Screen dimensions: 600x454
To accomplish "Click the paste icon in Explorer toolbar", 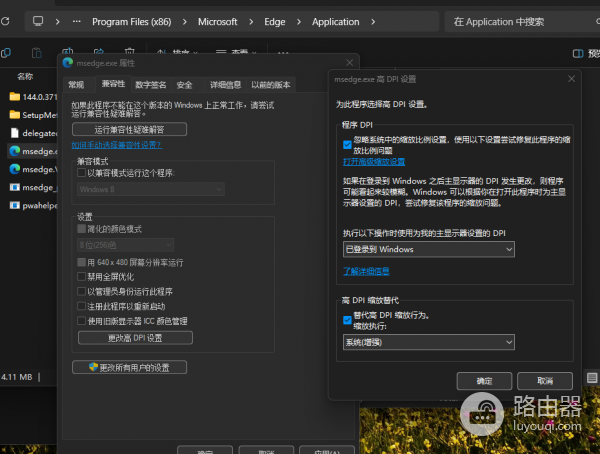I will (x=37, y=53).
